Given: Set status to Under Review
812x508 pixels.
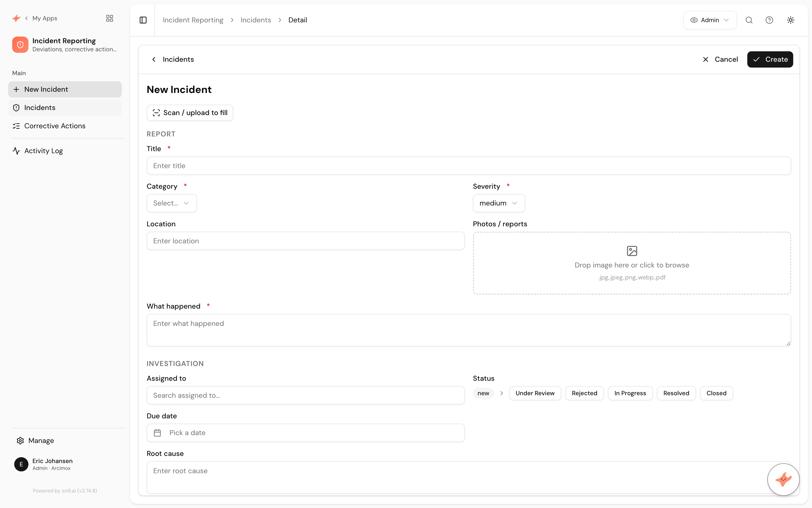Looking at the screenshot, I should 535,393.
